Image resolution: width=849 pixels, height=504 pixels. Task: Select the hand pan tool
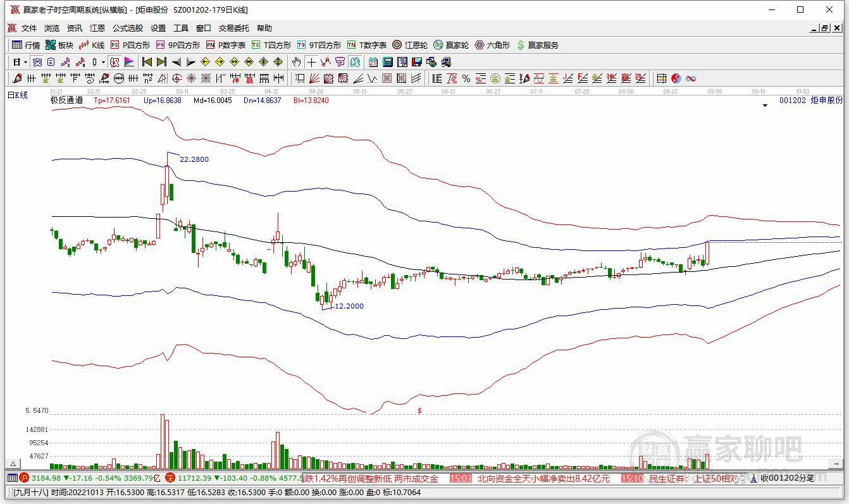coord(296,62)
